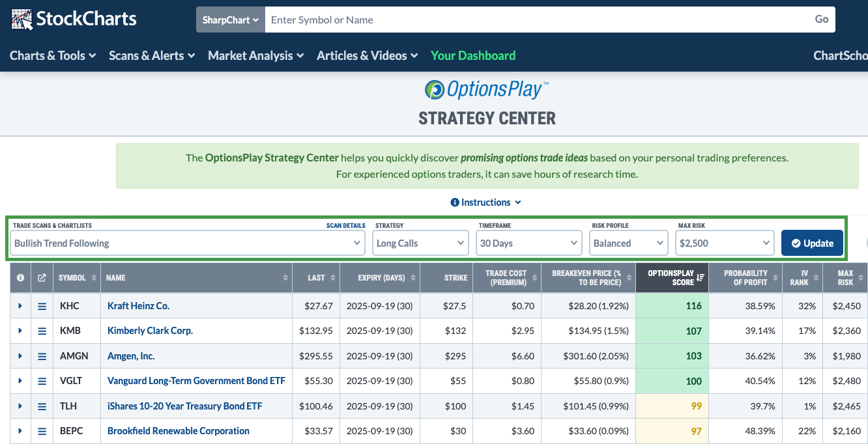Click the Enter Symbol or Name field
This screenshot has width=868, height=444.
537,20
